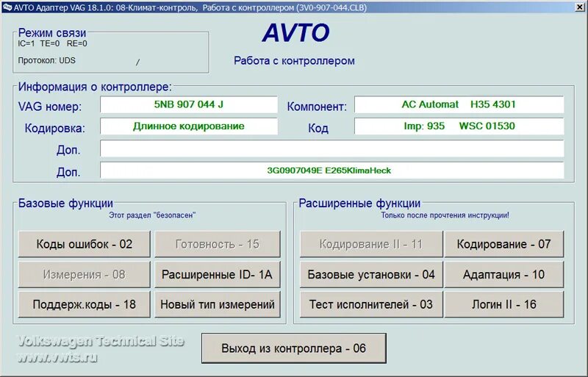Click the field 3G0907049E E265KlimaHeck
Screen dimensions: 588x377
332,170
